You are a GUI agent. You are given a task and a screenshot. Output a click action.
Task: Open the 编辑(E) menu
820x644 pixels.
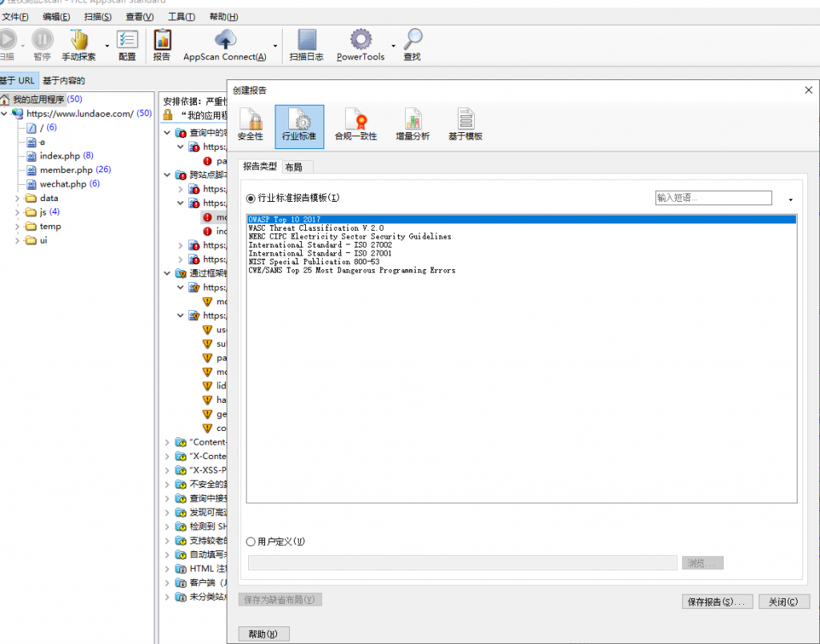pos(57,17)
